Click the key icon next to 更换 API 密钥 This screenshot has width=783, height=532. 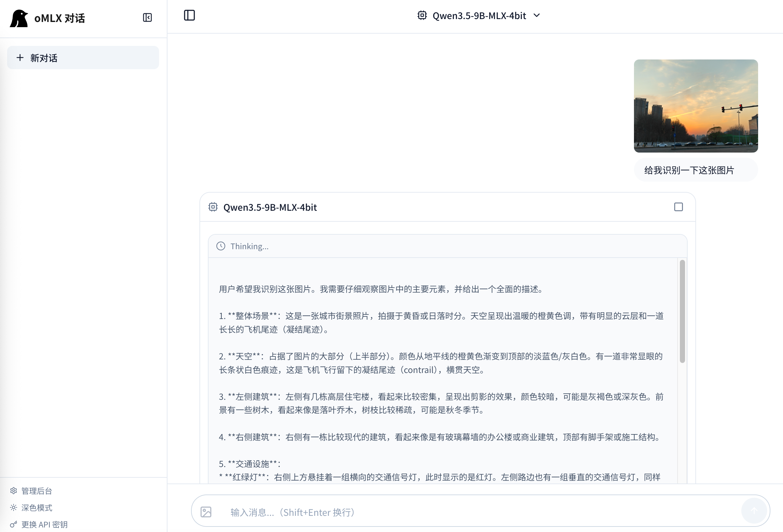14,524
